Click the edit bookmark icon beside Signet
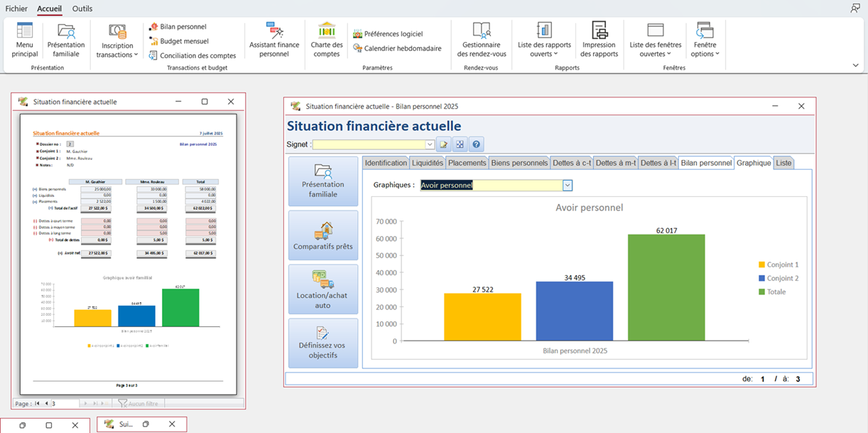Screen dimensions: 868x433 [444, 144]
